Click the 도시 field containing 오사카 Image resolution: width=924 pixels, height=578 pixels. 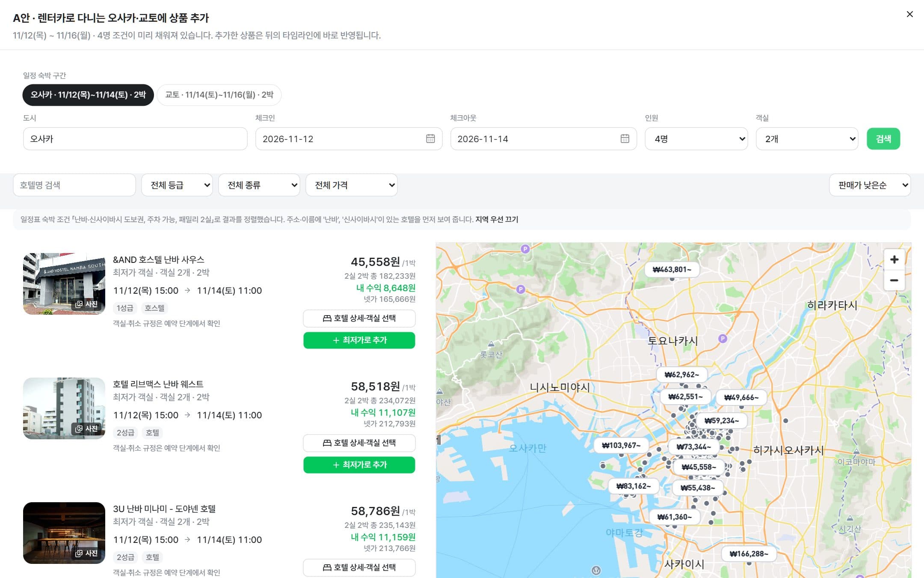pyautogui.click(x=135, y=139)
